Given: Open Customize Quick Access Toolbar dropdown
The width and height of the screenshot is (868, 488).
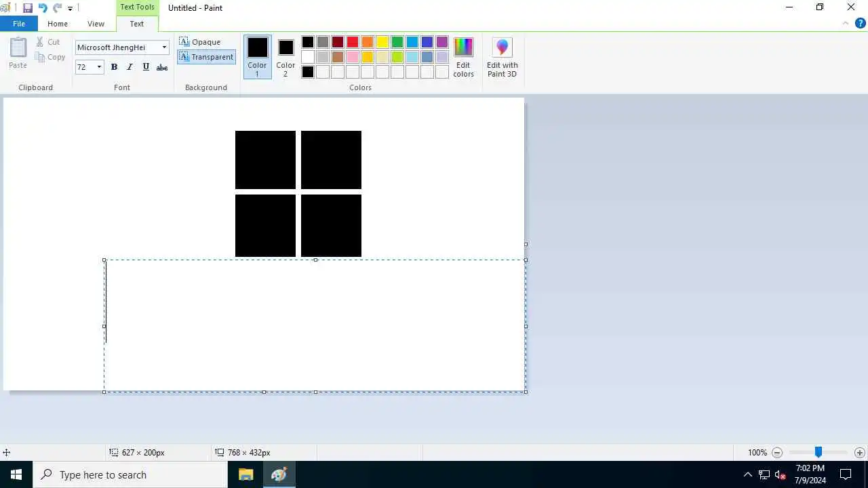Looking at the screenshot, I should coord(70,9).
